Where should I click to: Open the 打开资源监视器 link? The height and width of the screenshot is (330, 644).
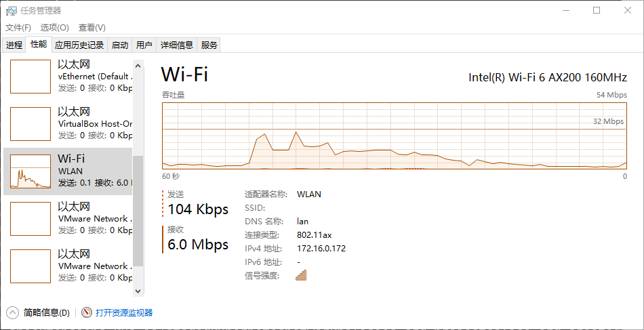124,312
